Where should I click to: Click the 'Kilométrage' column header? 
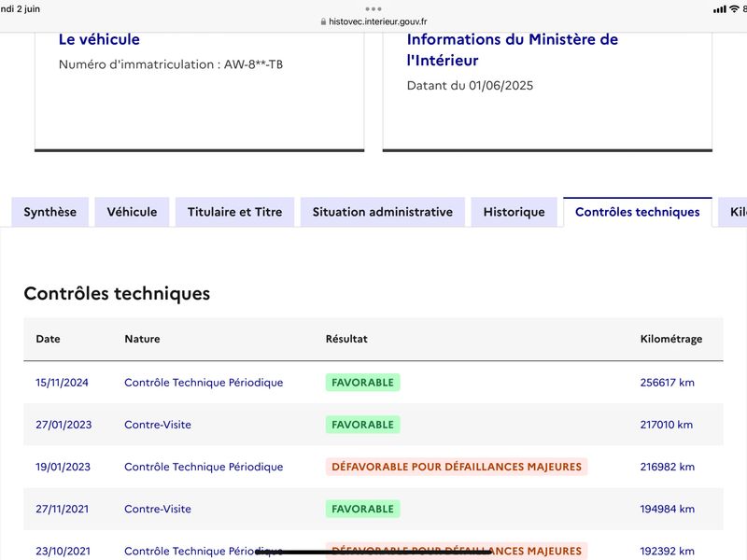coord(671,339)
